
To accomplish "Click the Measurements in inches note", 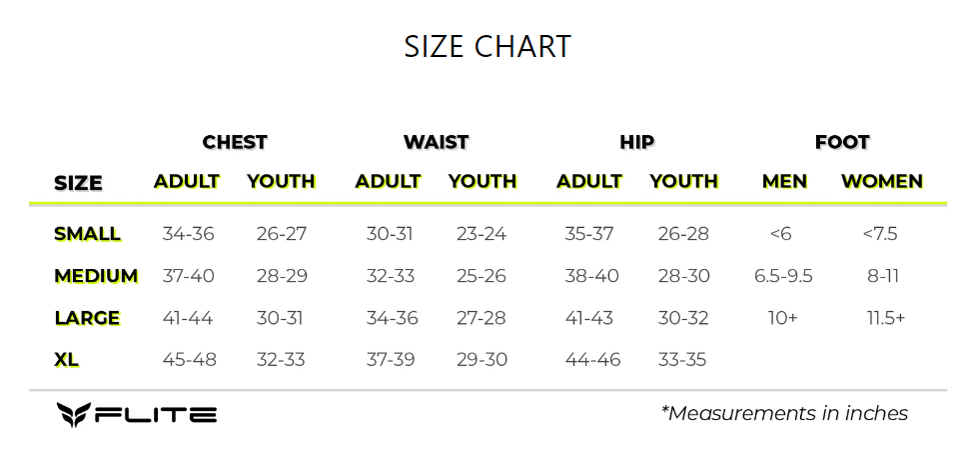I will (784, 413).
